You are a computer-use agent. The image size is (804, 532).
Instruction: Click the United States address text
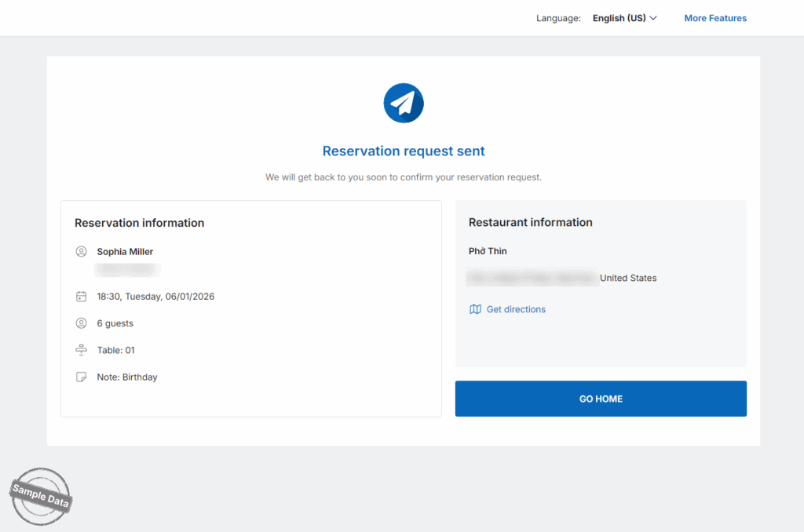pyautogui.click(x=628, y=278)
